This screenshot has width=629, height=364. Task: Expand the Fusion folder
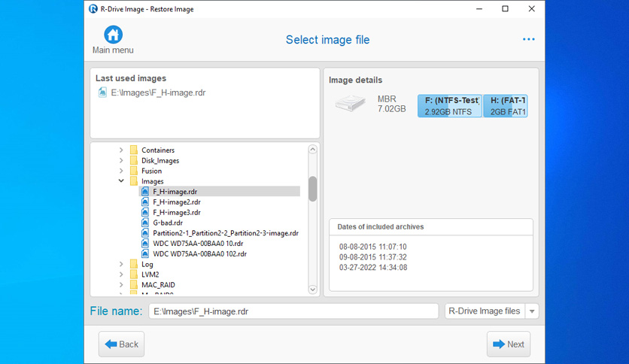point(121,171)
